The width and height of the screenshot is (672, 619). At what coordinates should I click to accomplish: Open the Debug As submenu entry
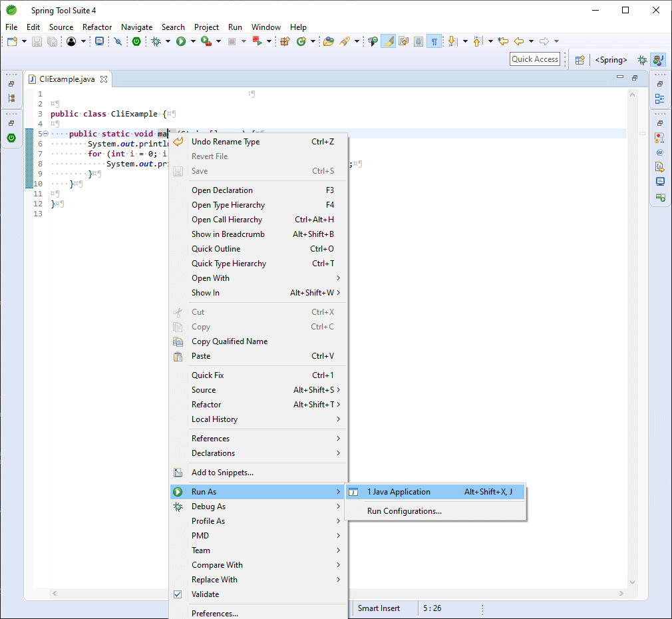(258, 507)
